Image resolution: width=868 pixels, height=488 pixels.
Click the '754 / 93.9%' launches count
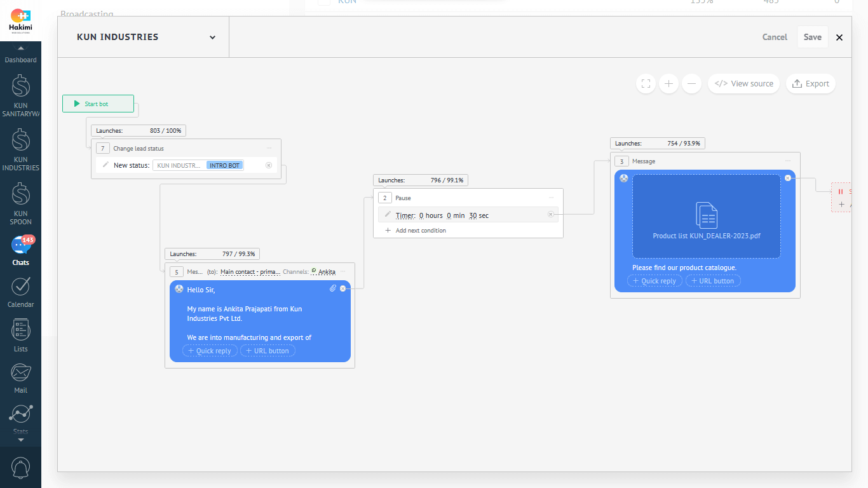684,144
